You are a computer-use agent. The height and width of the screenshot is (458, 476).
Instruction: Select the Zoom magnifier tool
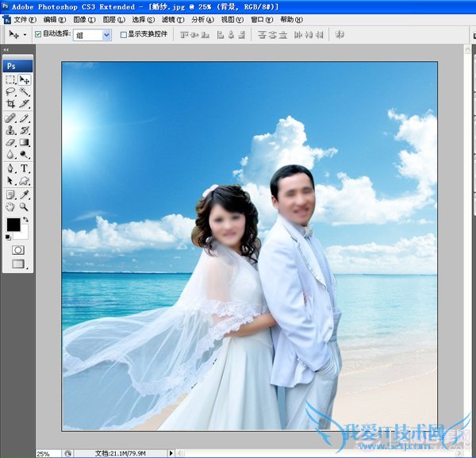click(25, 206)
